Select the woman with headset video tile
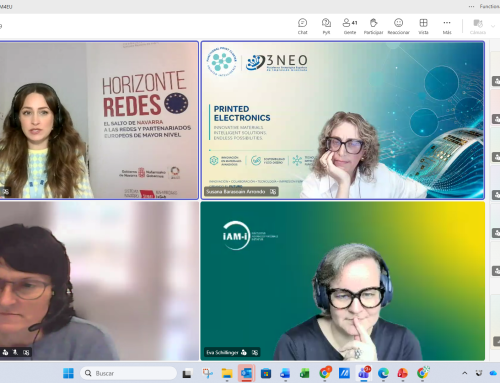 99,281
